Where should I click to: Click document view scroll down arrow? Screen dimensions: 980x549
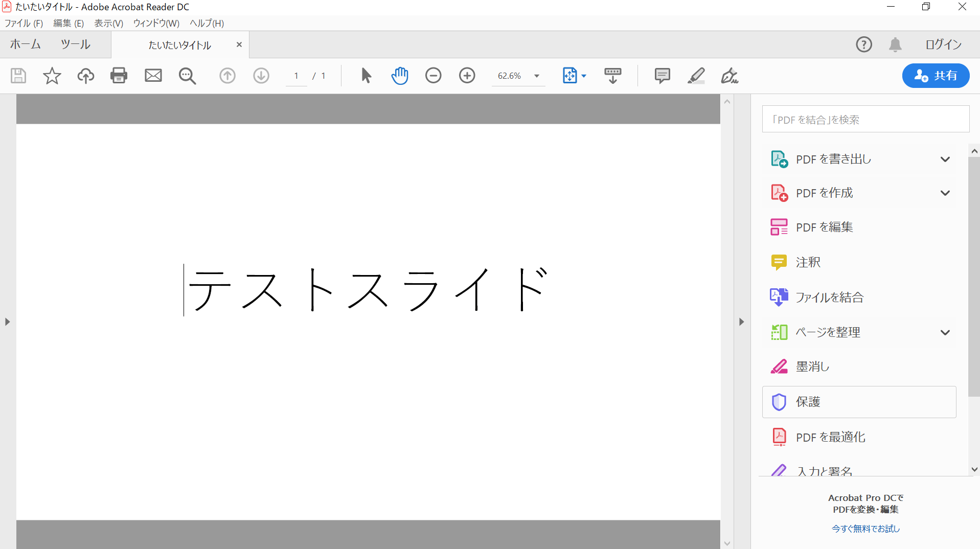[727, 543]
